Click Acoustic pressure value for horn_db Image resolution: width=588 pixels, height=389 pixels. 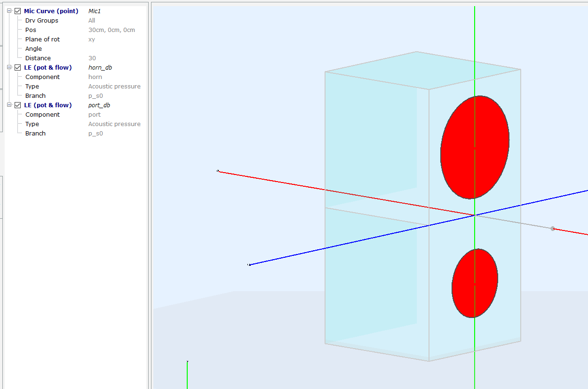pyautogui.click(x=114, y=86)
